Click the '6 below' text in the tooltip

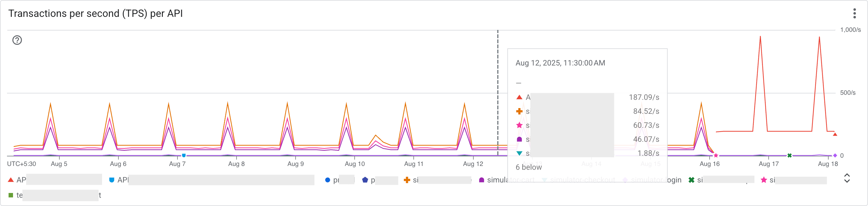coord(528,167)
